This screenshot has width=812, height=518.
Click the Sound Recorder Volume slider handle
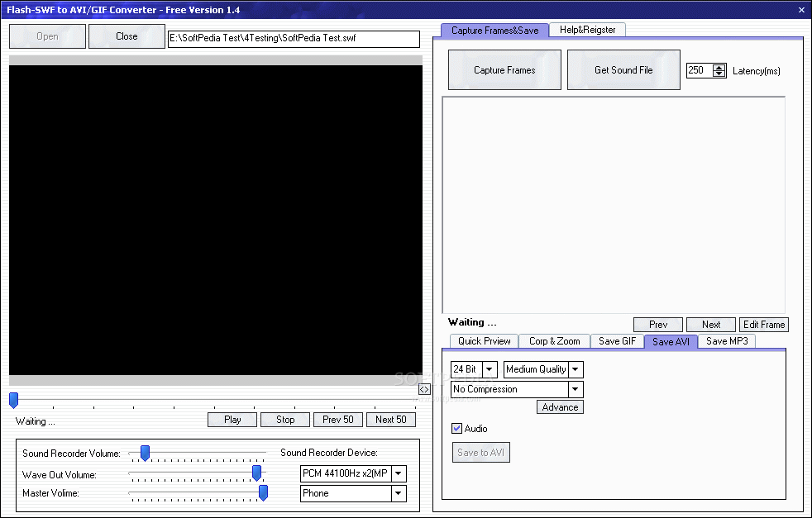pos(145,453)
